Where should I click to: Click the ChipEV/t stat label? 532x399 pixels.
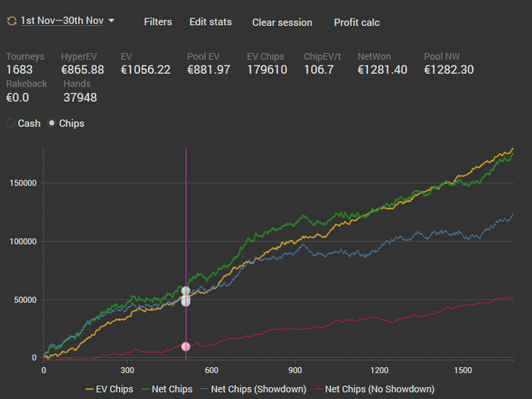coord(322,56)
